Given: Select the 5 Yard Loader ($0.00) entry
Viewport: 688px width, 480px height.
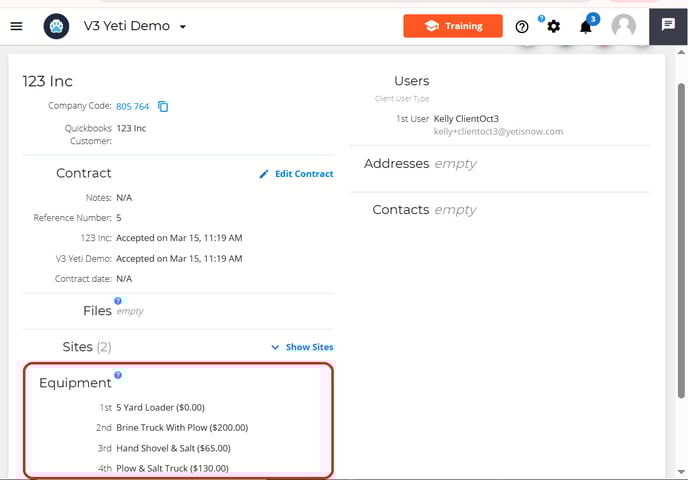Looking at the screenshot, I should (160, 408).
